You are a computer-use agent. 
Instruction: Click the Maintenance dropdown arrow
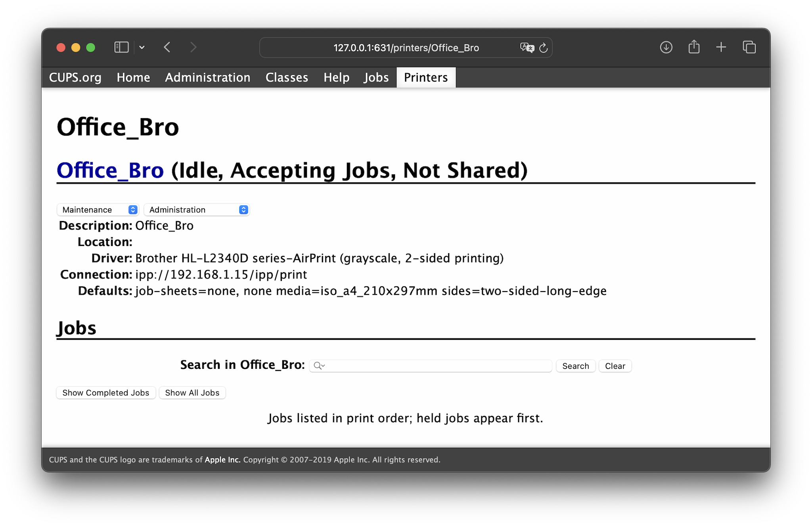pos(133,210)
